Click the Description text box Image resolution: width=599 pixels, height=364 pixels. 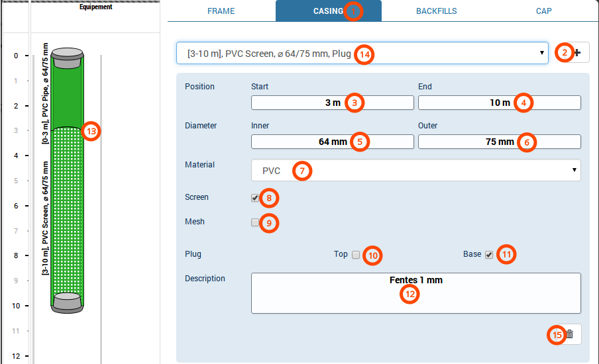pyautogui.click(x=415, y=293)
